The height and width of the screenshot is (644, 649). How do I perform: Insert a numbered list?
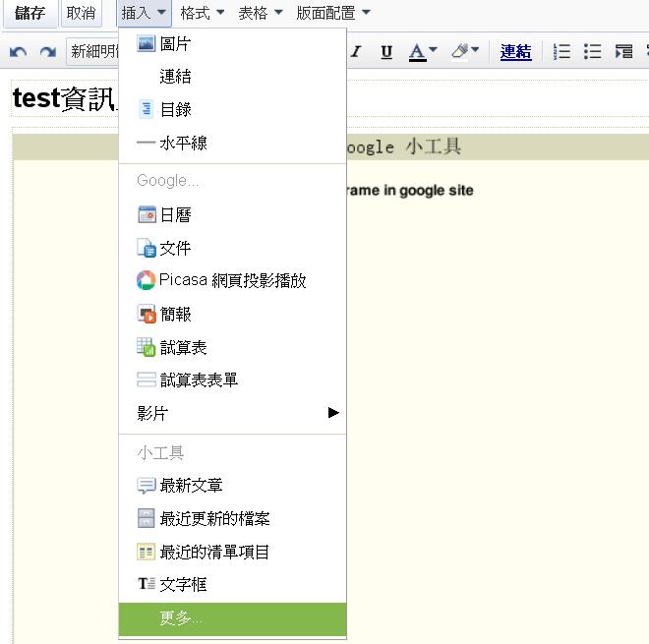pos(561,52)
